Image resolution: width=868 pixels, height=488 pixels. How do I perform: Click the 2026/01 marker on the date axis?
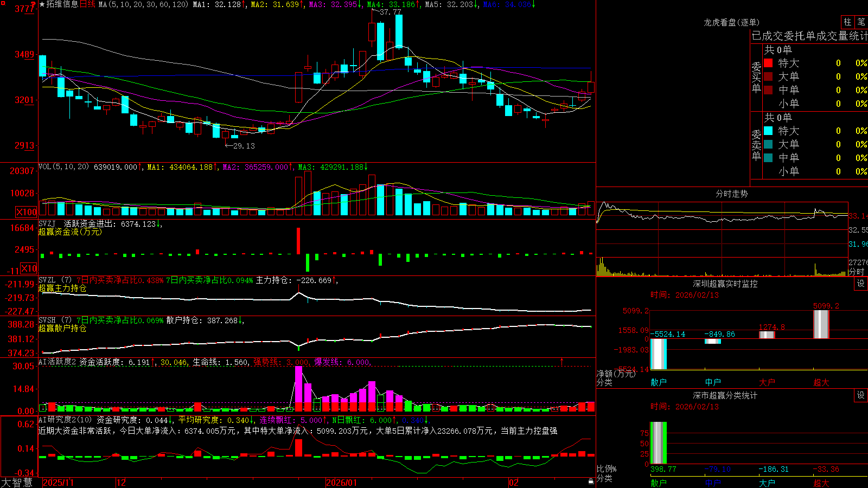342,483
